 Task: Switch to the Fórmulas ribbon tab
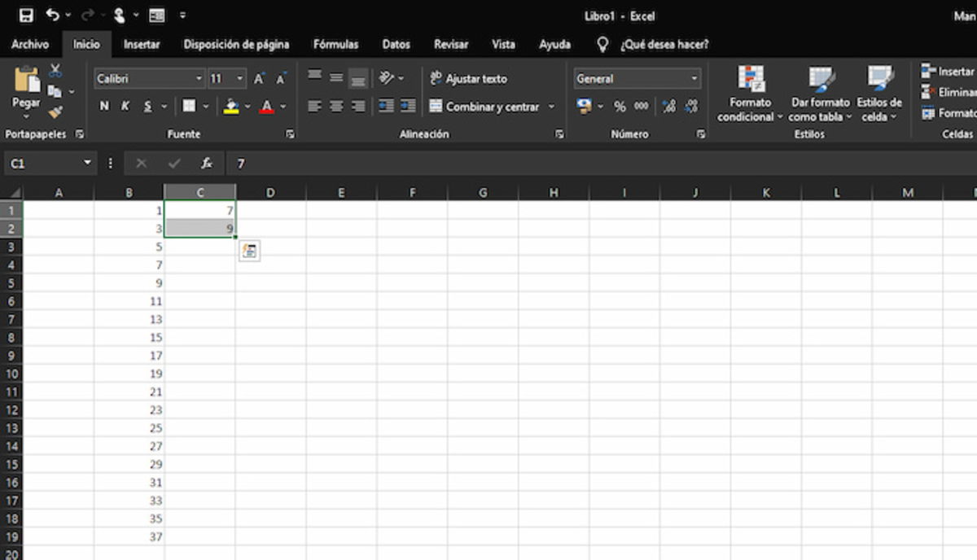click(335, 45)
